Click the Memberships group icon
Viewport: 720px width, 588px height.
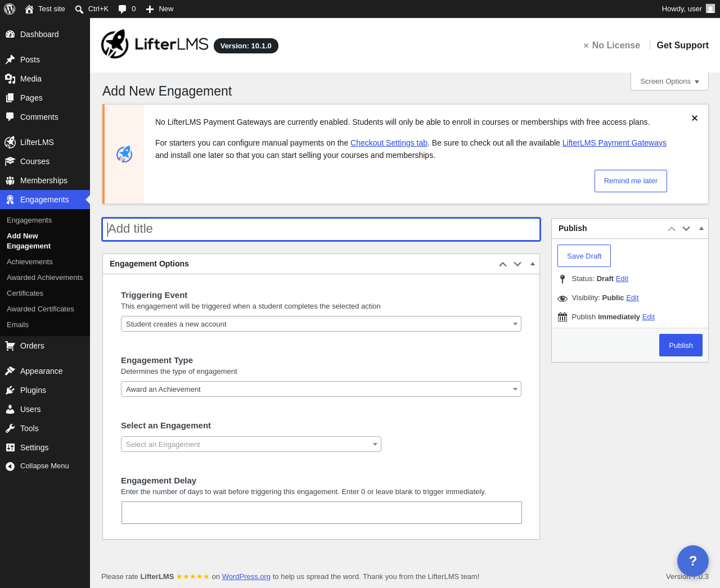tap(10, 180)
